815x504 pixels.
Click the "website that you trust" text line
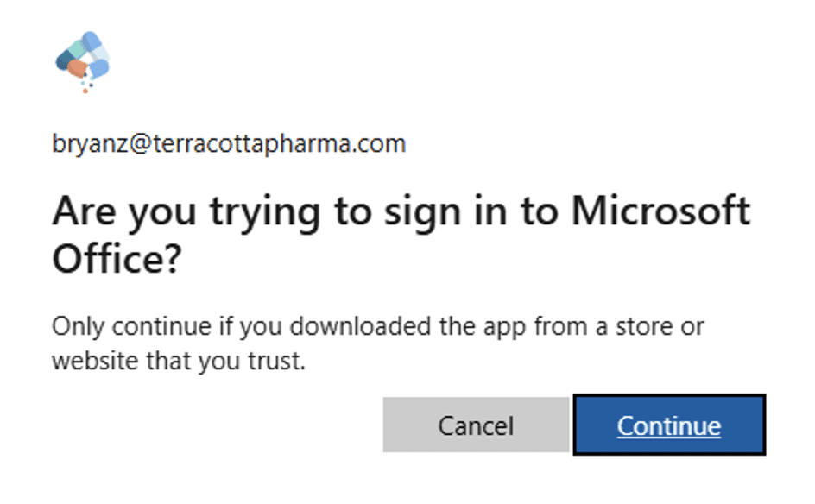(x=179, y=361)
